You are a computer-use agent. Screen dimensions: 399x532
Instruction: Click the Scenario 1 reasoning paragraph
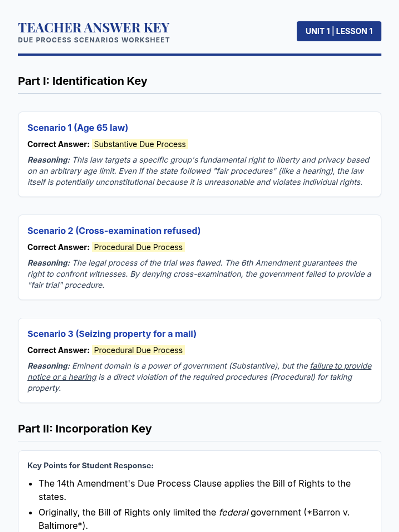point(199,171)
